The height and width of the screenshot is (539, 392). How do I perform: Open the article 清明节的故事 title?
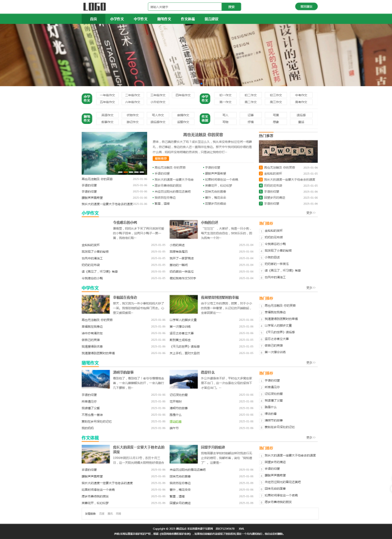[x=123, y=373]
